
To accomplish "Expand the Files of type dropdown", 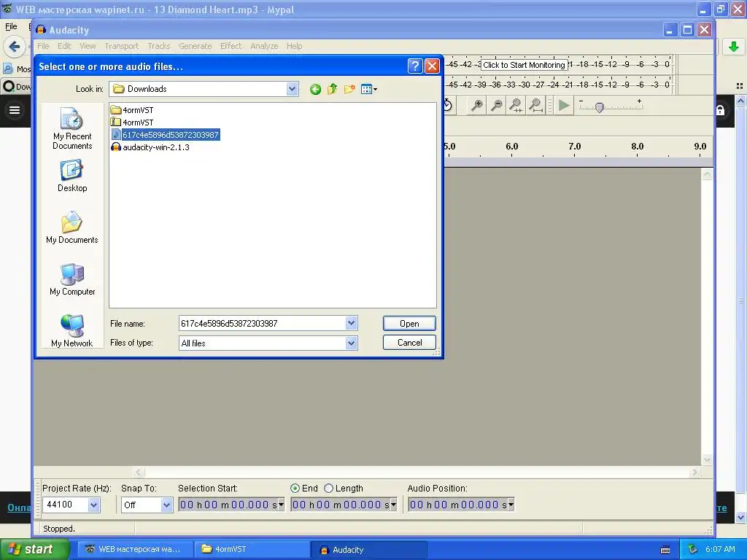I will [x=351, y=343].
